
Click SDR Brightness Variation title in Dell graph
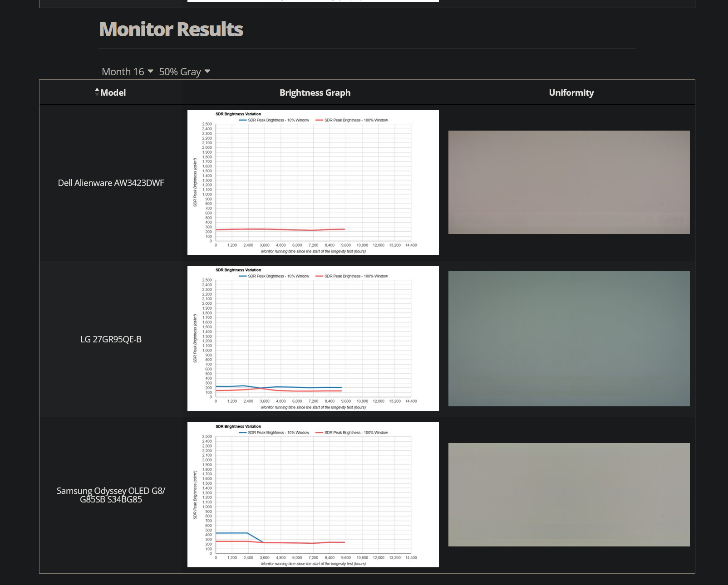pos(238,114)
